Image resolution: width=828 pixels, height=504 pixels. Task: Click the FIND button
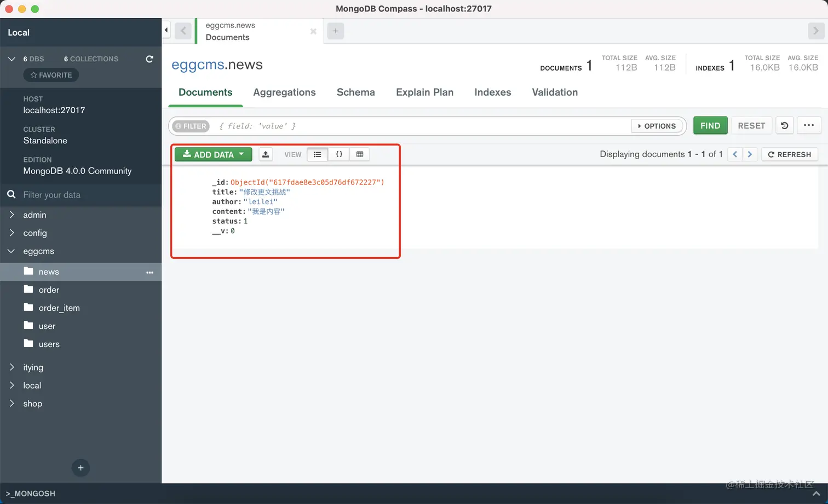pyautogui.click(x=710, y=125)
